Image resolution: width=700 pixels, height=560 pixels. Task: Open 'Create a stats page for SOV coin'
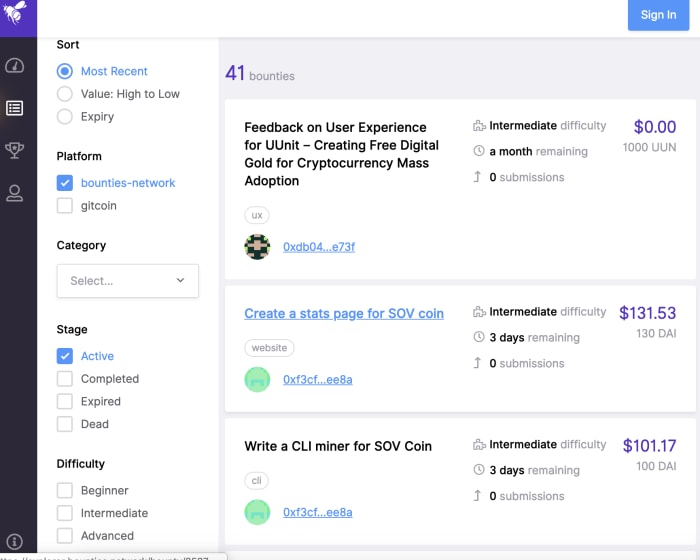click(344, 313)
